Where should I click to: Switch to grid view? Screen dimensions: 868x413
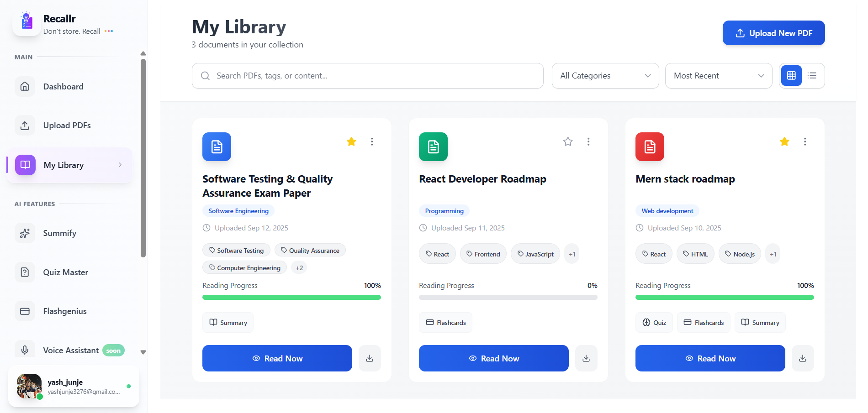click(x=791, y=76)
